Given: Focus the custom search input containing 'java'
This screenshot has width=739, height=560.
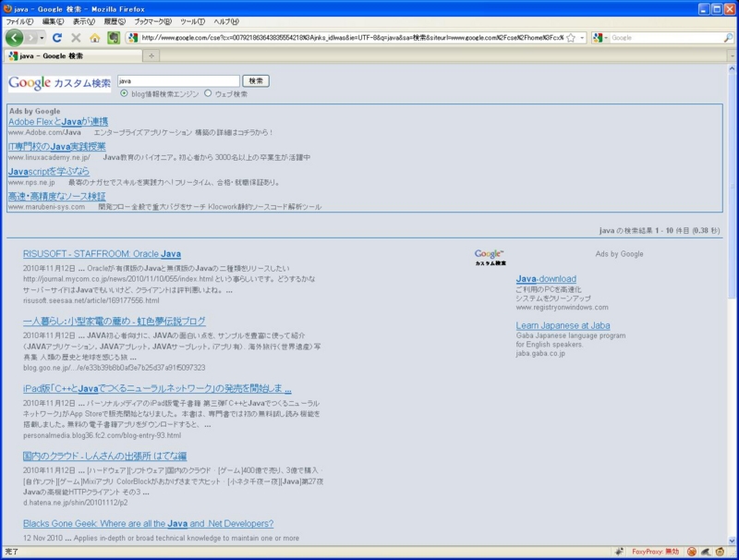Looking at the screenshot, I should coord(178,81).
